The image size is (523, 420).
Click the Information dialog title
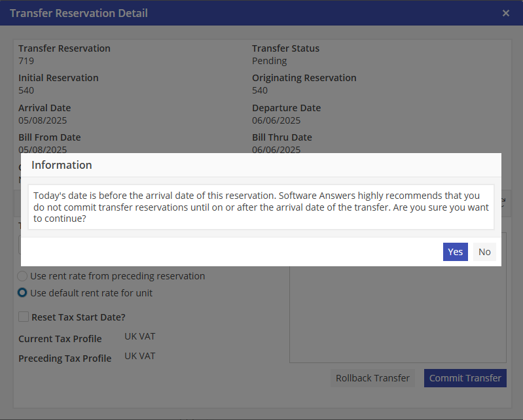click(x=62, y=165)
